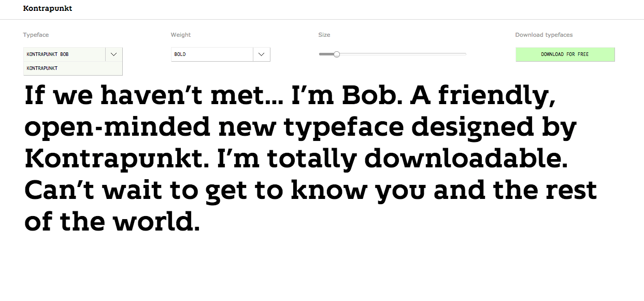Click the Size label

pyautogui.click(x=324, y=35)
